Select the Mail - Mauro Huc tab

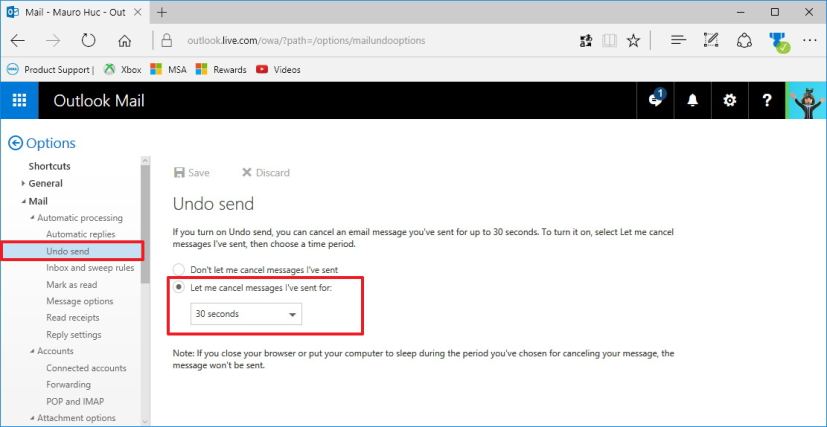point(74,12)
